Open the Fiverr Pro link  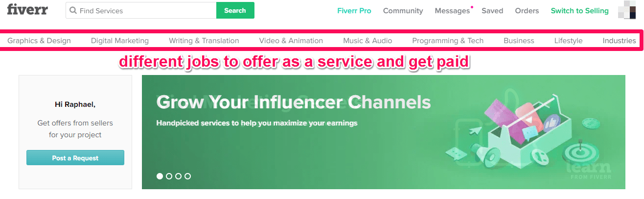tap(354, 11)
